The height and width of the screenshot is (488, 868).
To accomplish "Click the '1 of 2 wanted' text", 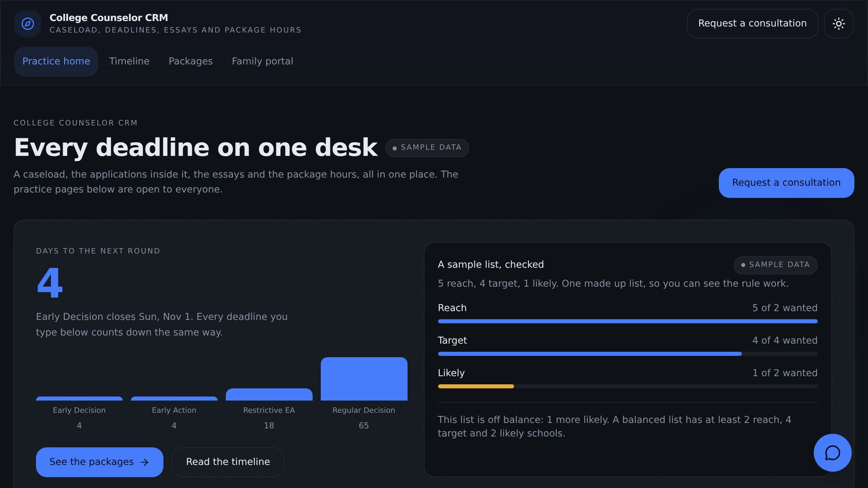I will coord(785,373).
